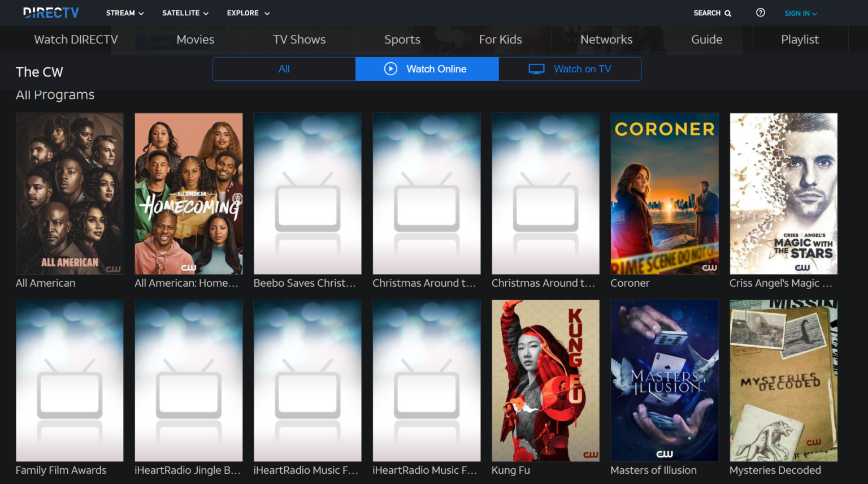Click the Coroner title link

[630, 283]
